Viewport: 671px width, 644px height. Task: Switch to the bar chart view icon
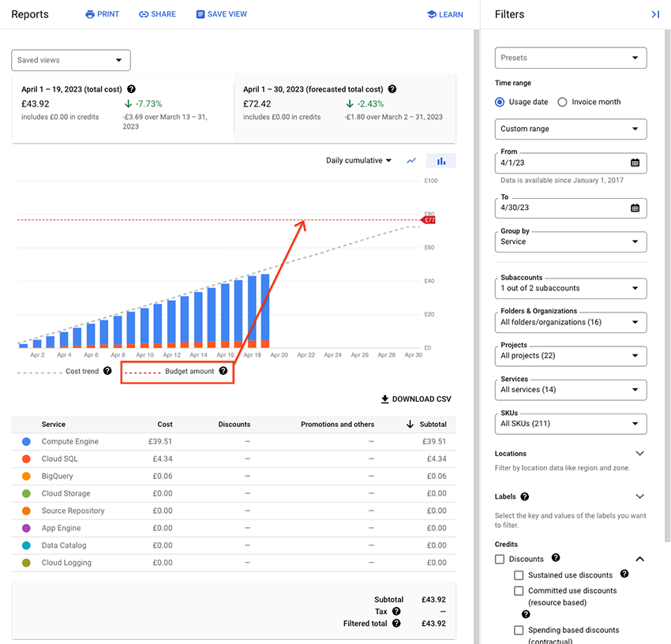440,160
